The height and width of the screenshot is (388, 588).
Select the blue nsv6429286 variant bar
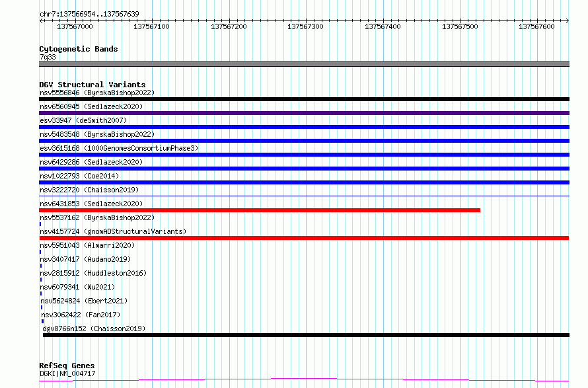304,169
